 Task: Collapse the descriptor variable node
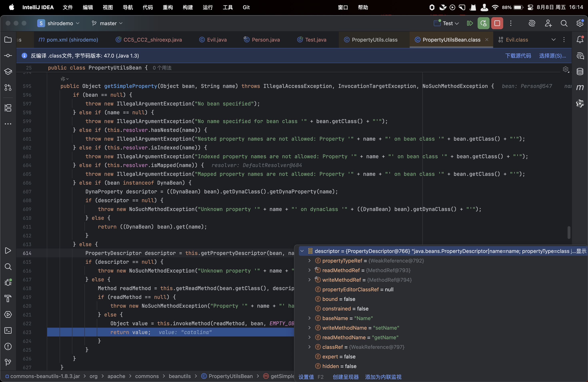pyautogui.click(x=302, y=251)
